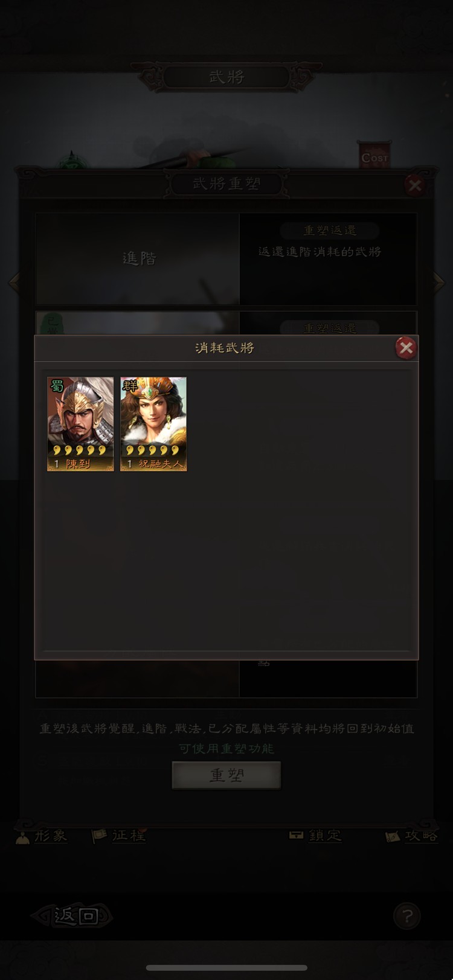Open the 攻略 strategy guide icon
This screenshot has width=453, height=980.
point(411,836)
